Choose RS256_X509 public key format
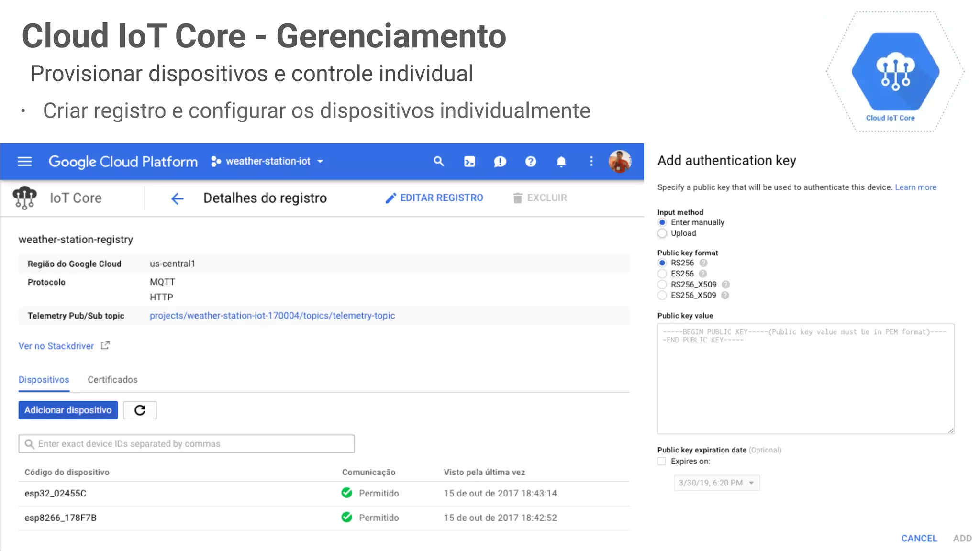This screenshot has height=551, width=980. pos(662,285)
